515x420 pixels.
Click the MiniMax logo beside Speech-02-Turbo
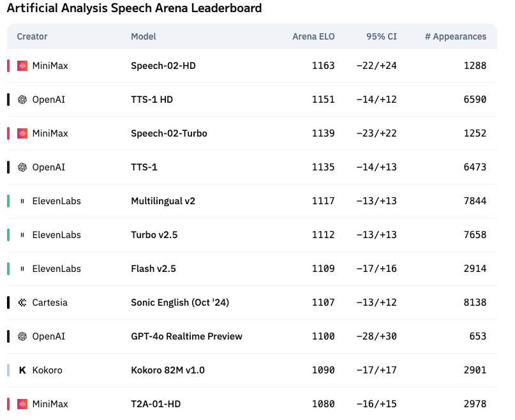pyautogui.click(x=22, y=133)
